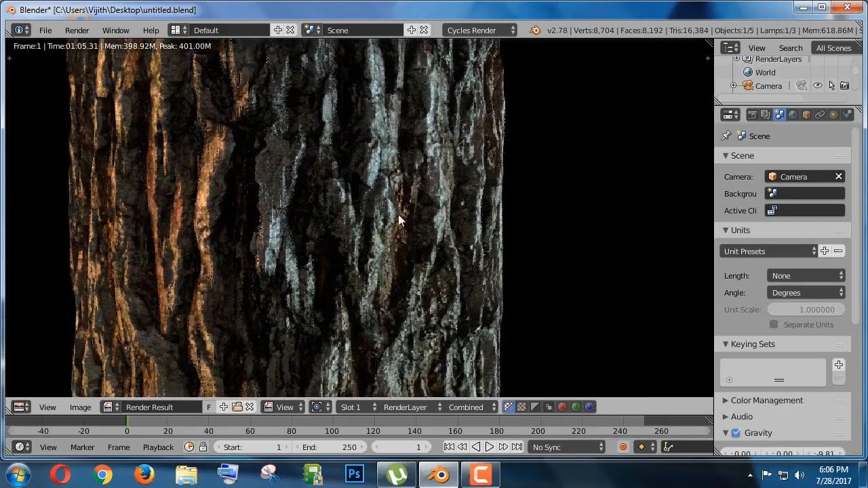
Task: Open the Object properties tab
Action: coord(806,115)
